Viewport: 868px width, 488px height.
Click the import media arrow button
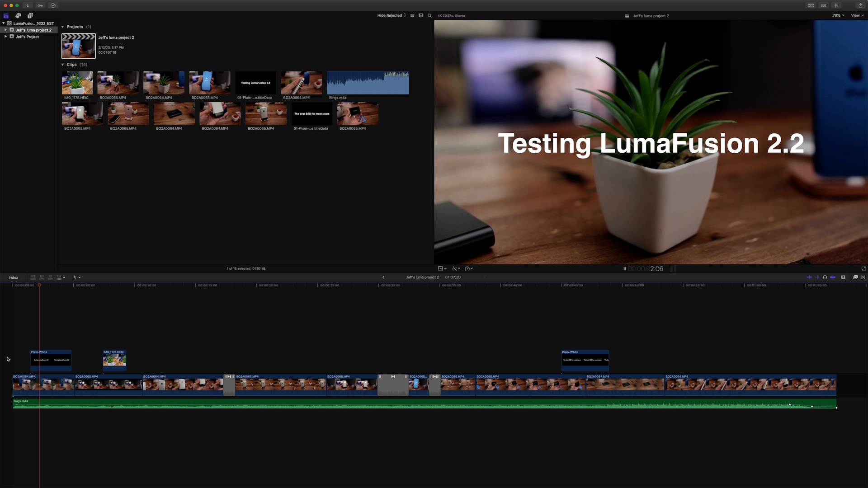28,5
